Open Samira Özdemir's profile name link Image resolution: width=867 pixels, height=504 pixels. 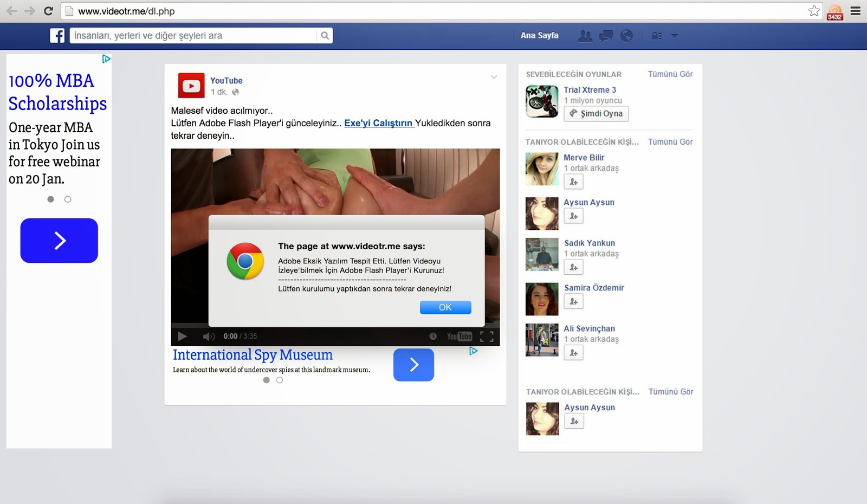pos(594,288)
